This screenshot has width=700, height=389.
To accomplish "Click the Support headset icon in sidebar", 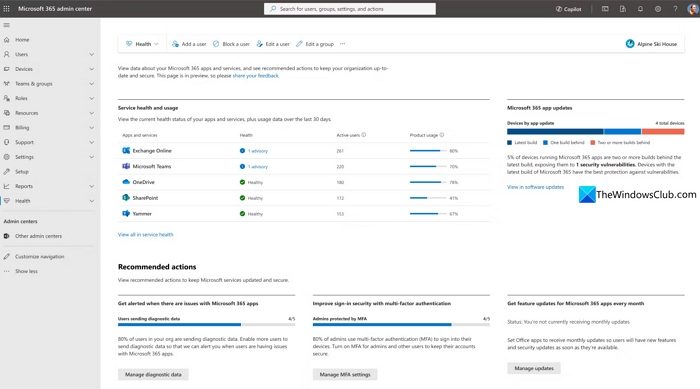I will [x=7, y=142].
